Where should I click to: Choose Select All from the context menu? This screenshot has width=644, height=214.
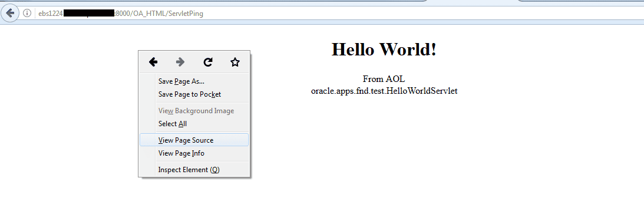click(194, 124)
